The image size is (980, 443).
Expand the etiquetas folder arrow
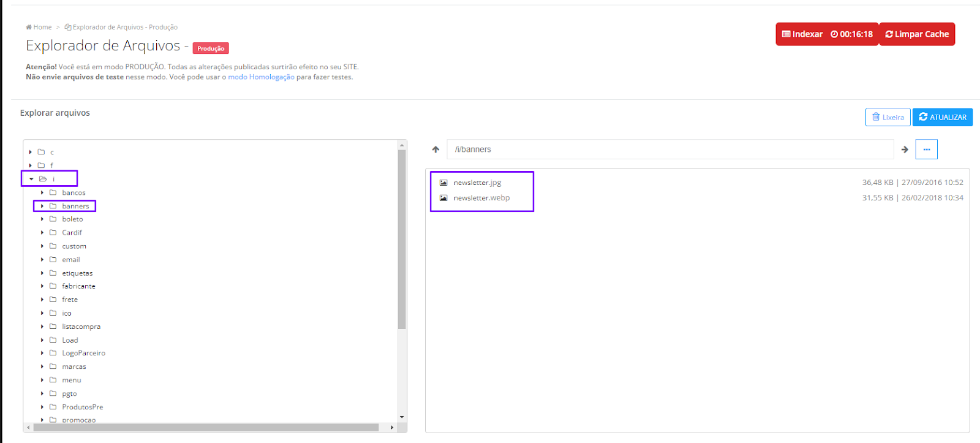[x=42, y=273]
